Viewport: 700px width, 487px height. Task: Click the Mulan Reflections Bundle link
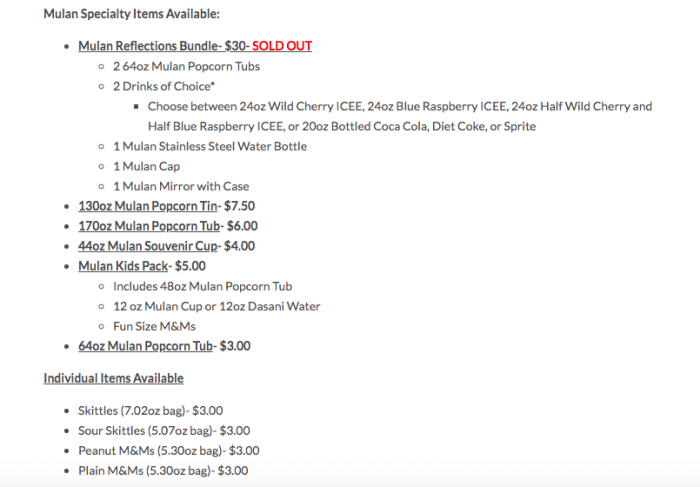pos(148,46)
